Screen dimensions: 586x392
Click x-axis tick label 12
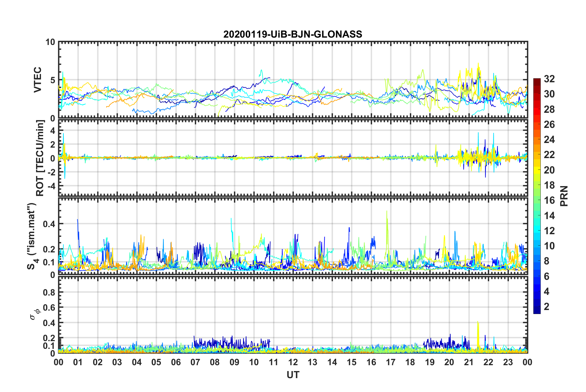pos(293,362)
